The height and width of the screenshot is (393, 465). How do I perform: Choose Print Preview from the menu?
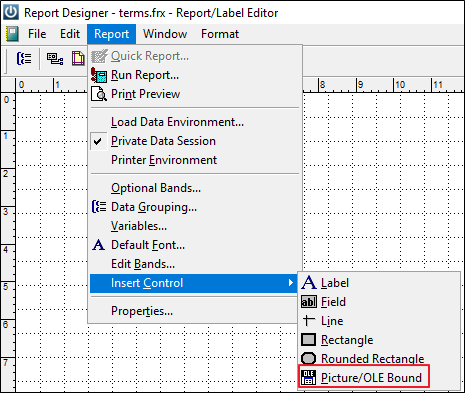[x=195, y=94]
